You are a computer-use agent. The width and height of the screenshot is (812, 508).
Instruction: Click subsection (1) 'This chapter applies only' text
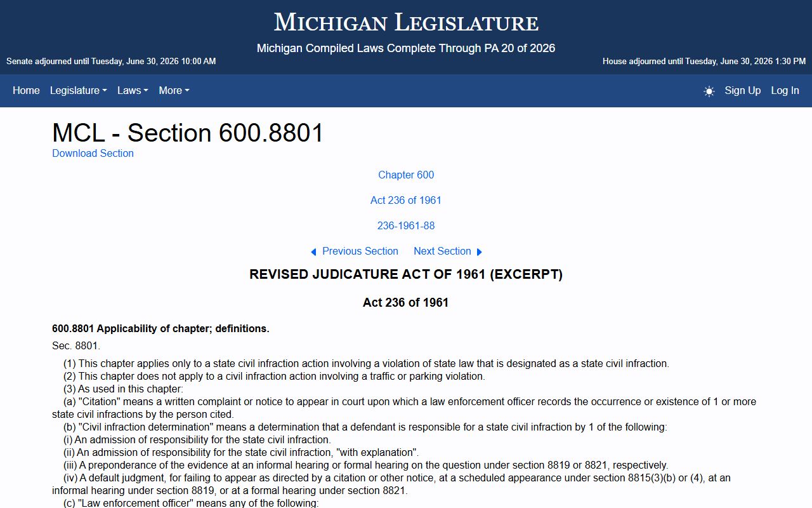pos(366,364)
